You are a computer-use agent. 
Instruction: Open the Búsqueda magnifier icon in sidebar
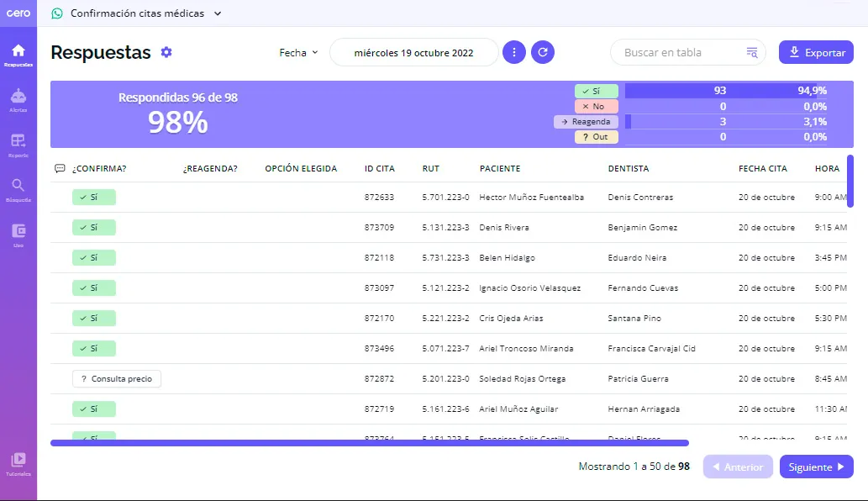tap(18, 186)
